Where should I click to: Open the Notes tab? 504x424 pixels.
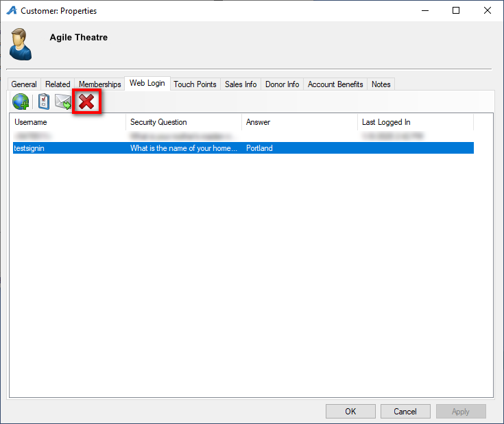coord(381,84)
